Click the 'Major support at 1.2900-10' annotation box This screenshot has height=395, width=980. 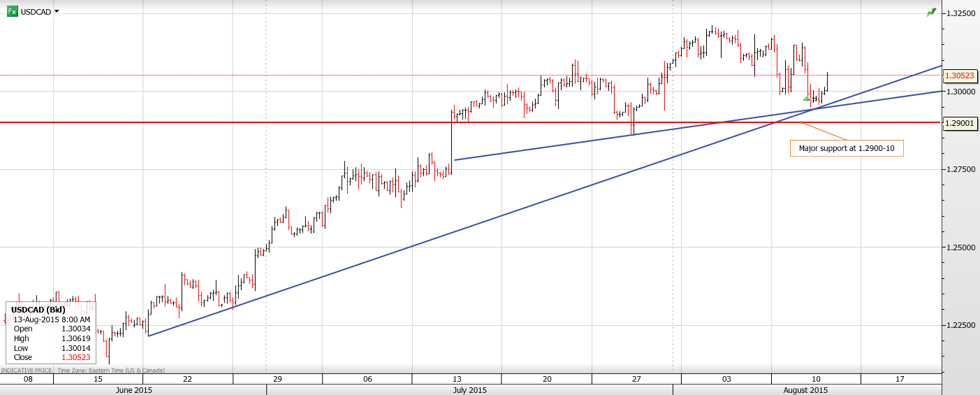coord(847,148)
